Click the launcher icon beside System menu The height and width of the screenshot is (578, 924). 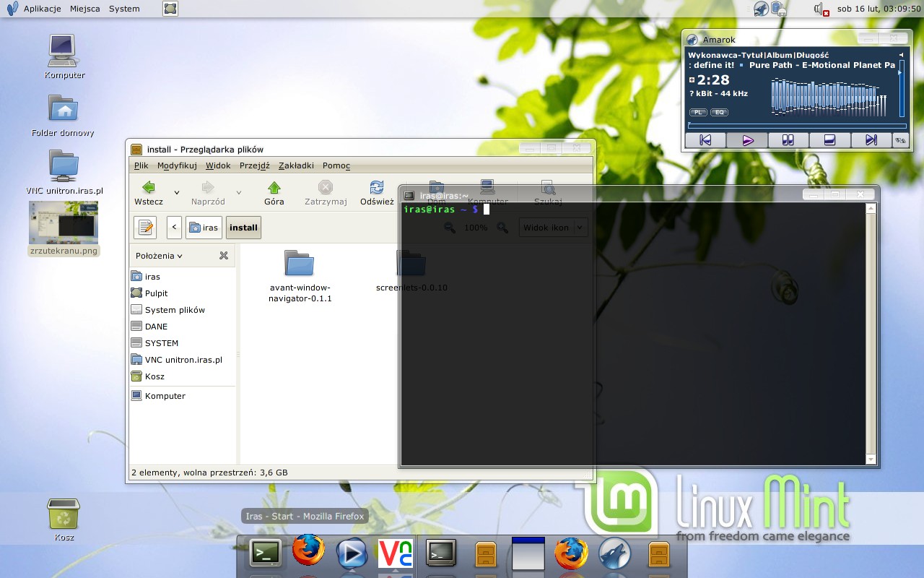point(170,9)
